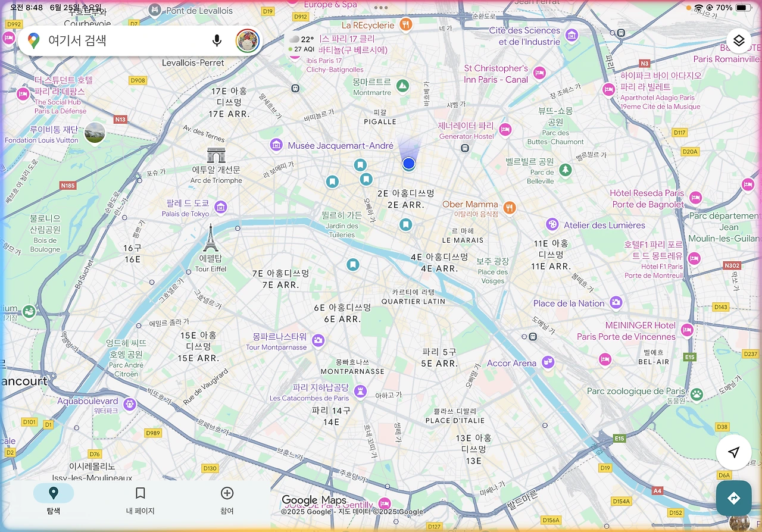Select the Parc zoologique paw pin
762x532 pixels.
coord(696,393)
